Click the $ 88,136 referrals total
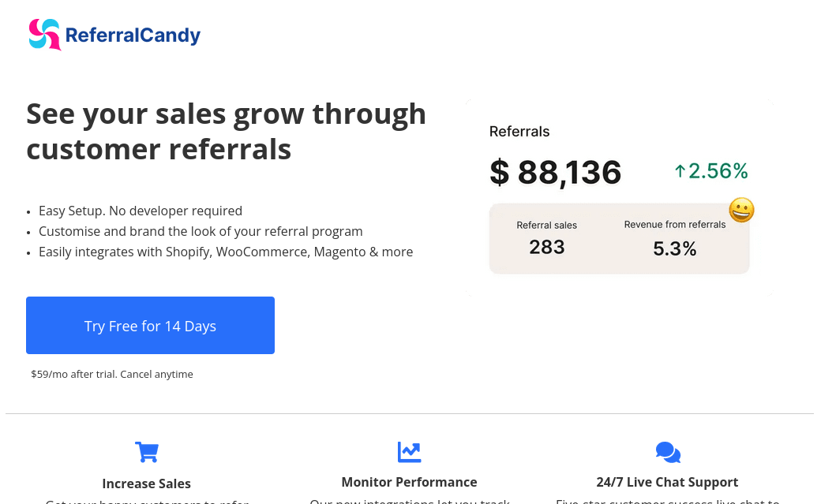The image size is (836, 504). coord(556,173)
